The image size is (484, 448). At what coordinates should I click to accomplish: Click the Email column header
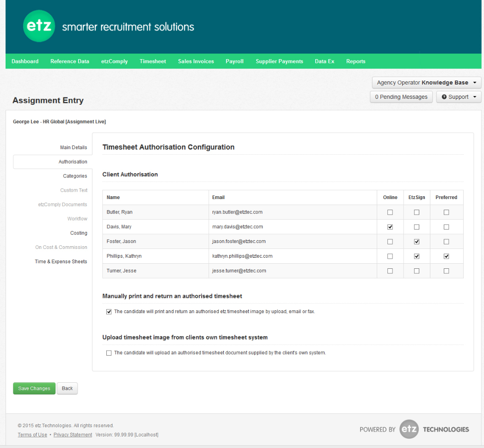point(293,197)
